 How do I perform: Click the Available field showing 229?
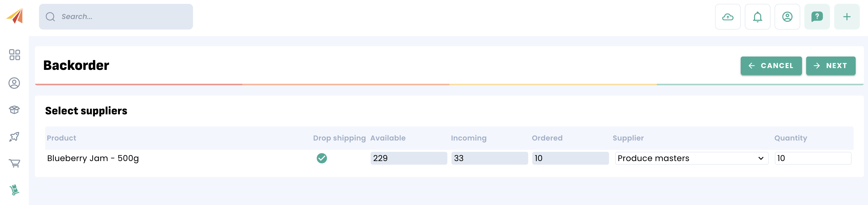[408, 158]
